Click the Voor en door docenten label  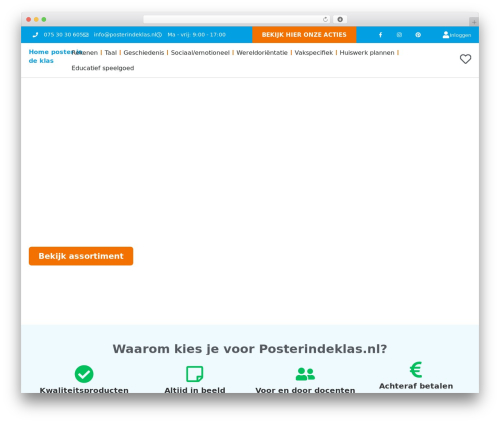pyautogui.click(x=305, y=390)
